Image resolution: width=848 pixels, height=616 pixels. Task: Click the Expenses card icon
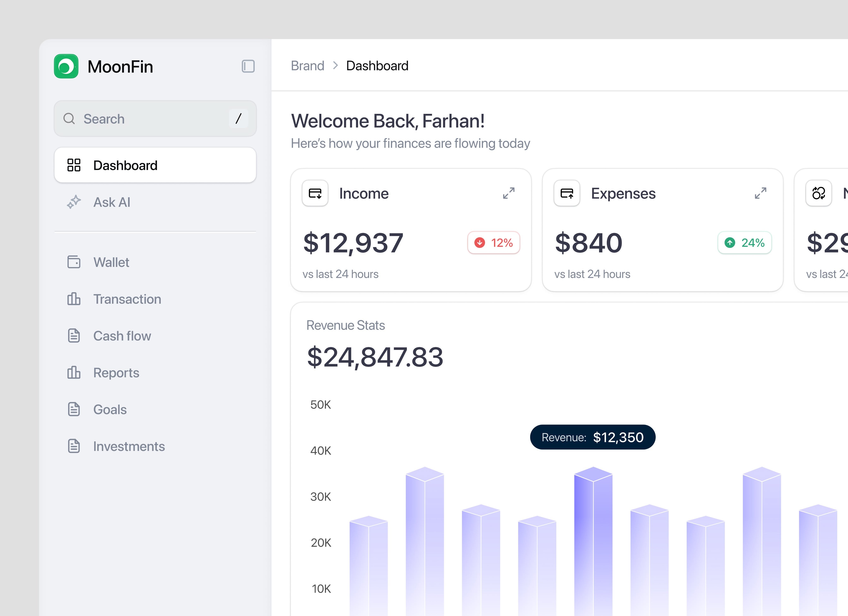(x=566, y=193)
